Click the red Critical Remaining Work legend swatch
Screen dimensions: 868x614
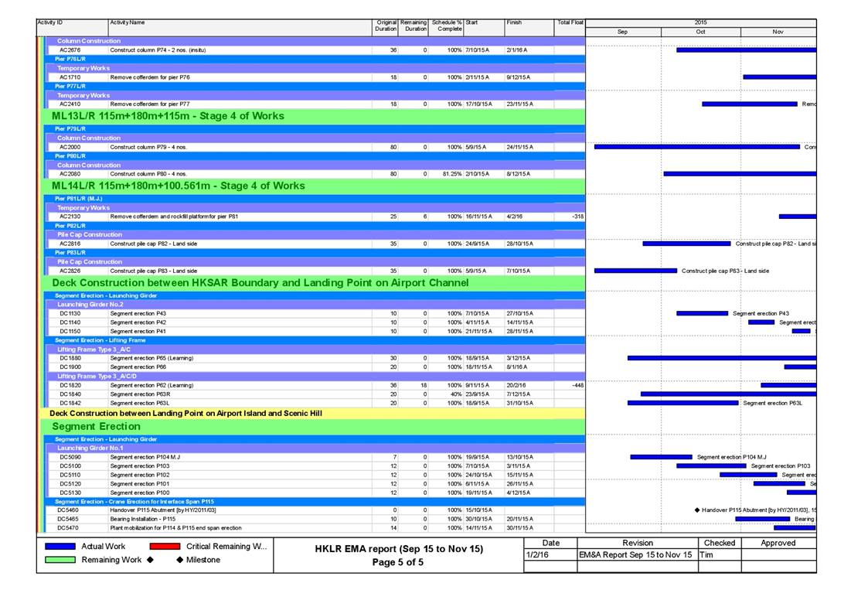click(165, 547)
